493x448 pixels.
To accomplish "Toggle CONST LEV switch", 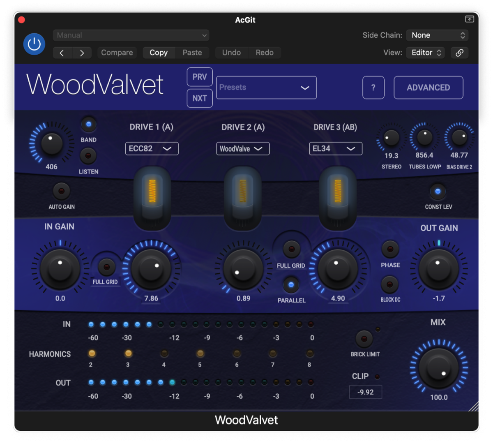I will [438, 191].
